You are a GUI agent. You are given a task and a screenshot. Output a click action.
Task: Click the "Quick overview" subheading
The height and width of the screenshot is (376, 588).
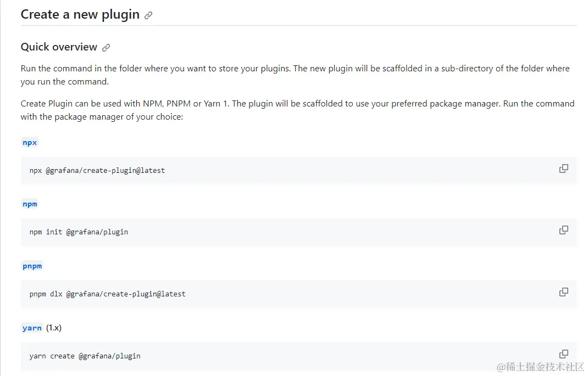59,47
